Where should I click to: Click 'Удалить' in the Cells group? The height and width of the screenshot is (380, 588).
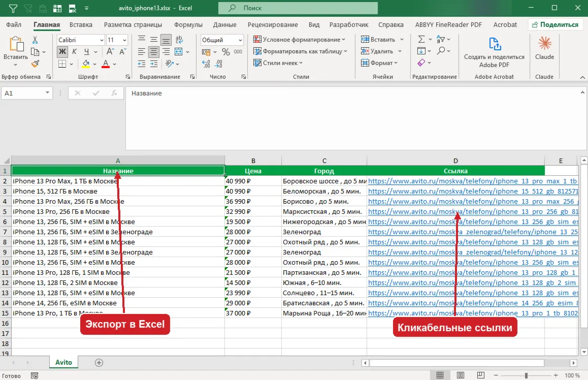(377, 51)
